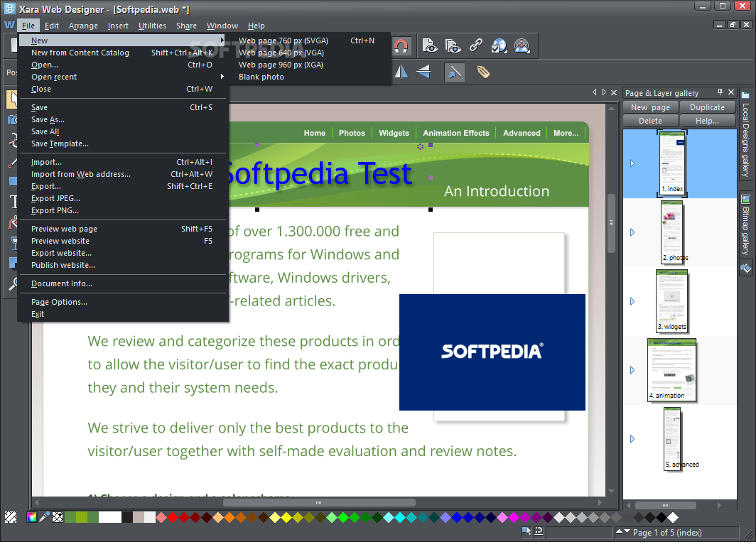Open the Local Designs gallery folder icon

tap(745, 95)
